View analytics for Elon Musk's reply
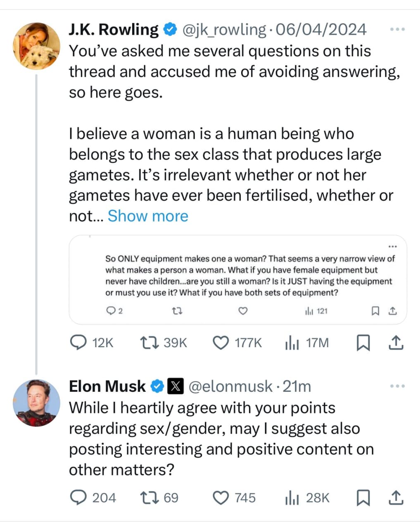The width and height of the screenshot is (420, 529). (x=292, y=498)
